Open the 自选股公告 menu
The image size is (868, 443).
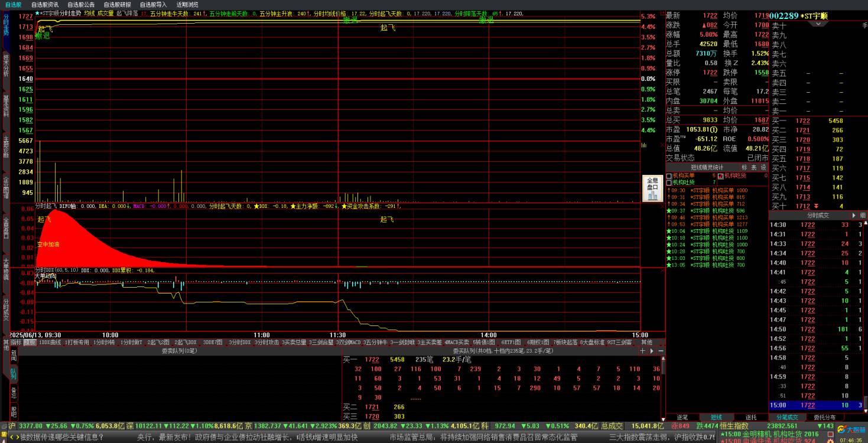[x=81, y=4]
